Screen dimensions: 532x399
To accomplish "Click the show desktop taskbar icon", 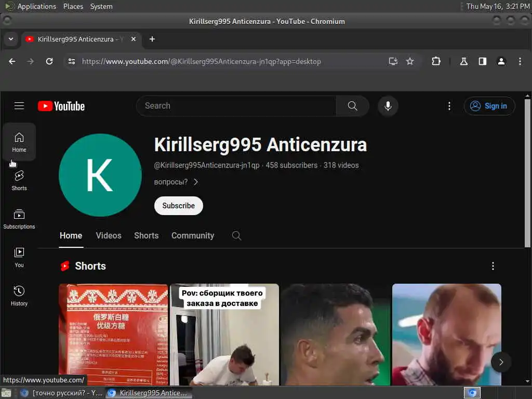I will [x=6, y=393].
